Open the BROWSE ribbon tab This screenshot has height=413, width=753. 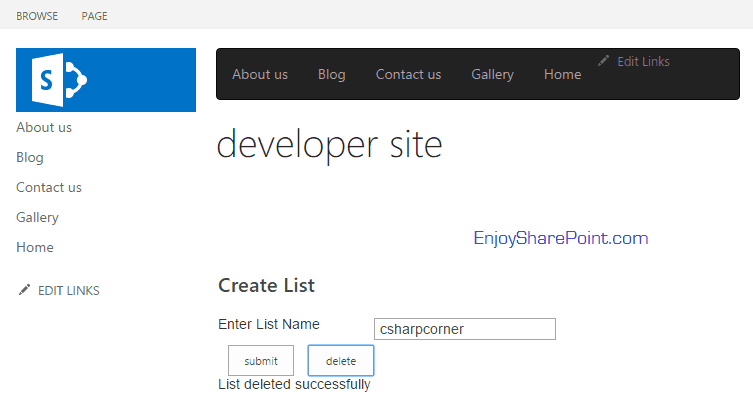pos(37,16)
